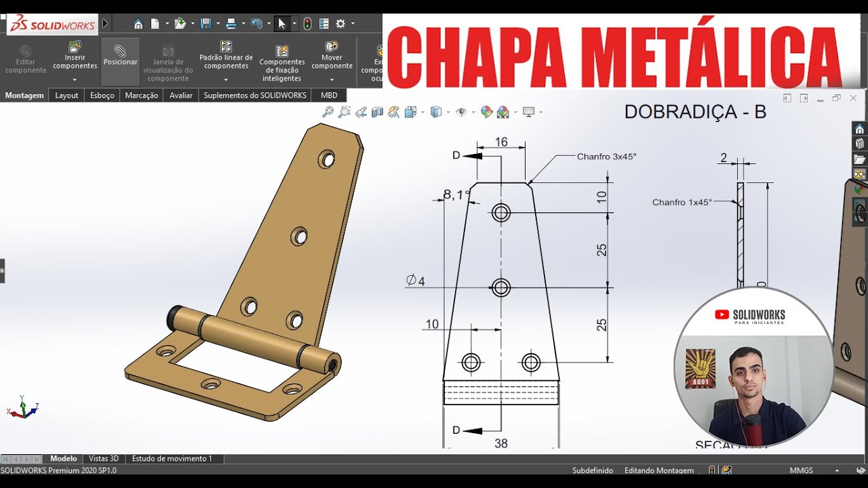Select the Montagem ribbon tab

pyautogui.click(x=24, y=96)
